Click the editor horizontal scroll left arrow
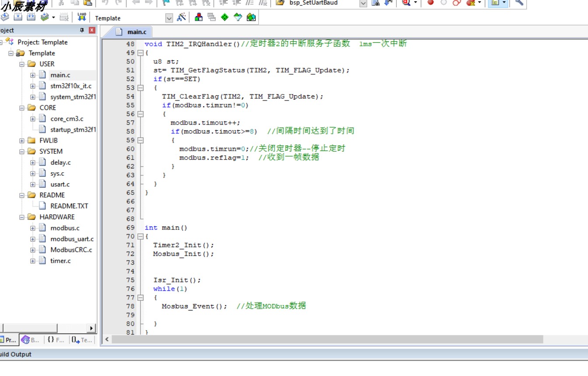 (107, 339)
